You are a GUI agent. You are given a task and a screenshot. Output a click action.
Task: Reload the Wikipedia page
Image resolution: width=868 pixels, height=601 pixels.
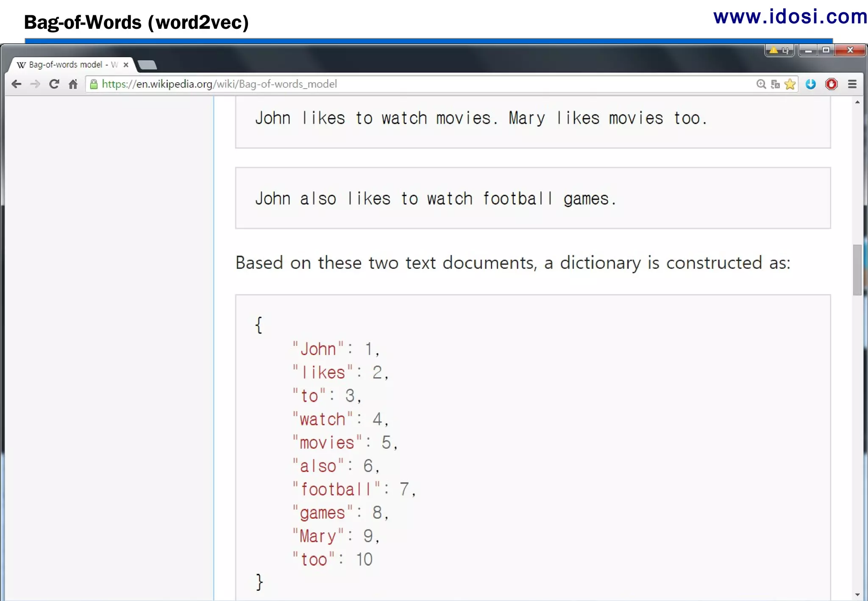click(x=54, y=84)
